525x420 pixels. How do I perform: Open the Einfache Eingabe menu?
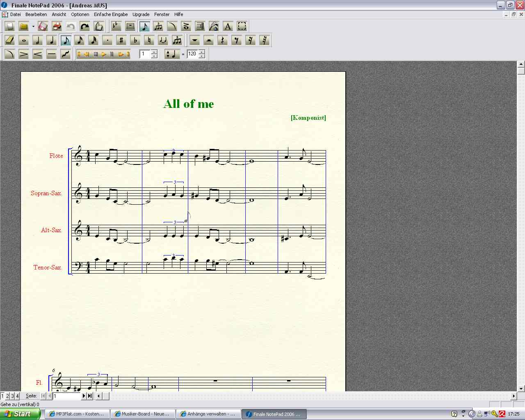click(x=111, y=14)
